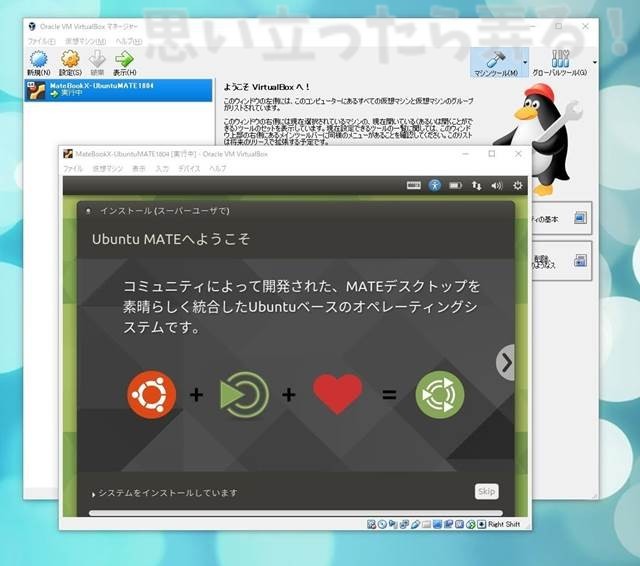Click the video capture status icon
The height and width of the screenshot is (566, 640).
448,524
